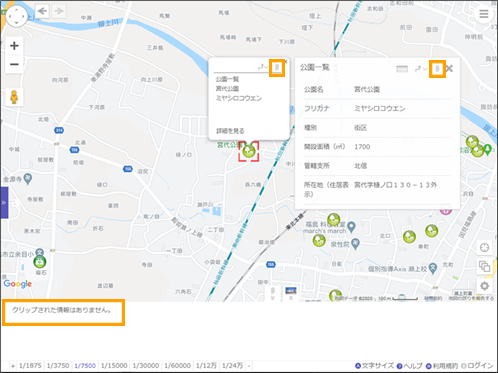
Task: Close the 公園一覧 detail panel
Action: [449, 69]
